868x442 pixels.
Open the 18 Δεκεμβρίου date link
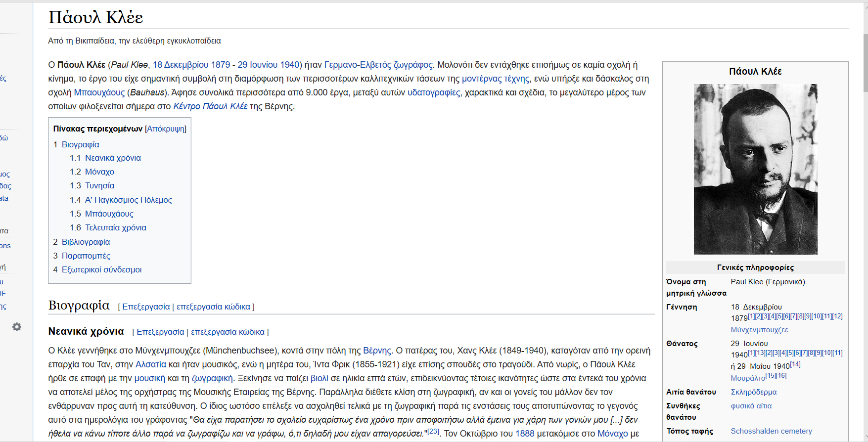pyautogui.click(x=181, y=65)
